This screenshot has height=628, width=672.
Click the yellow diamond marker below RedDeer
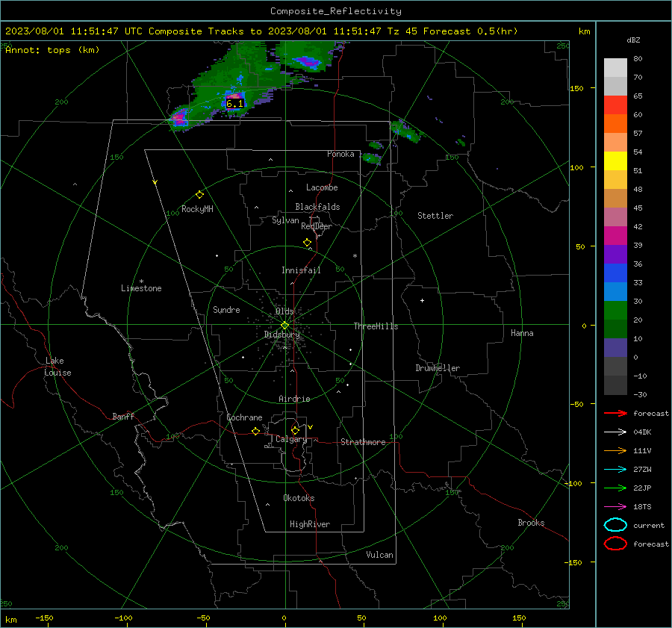[x=307, y=243]
